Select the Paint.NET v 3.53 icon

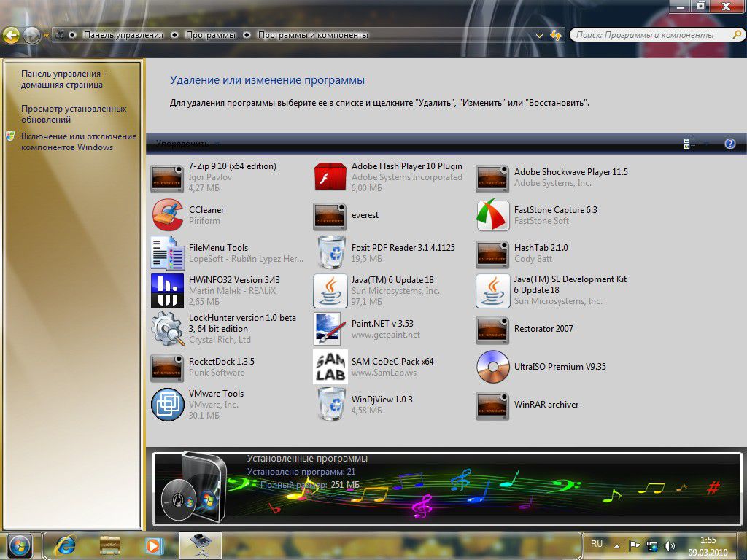click(330, 329)
